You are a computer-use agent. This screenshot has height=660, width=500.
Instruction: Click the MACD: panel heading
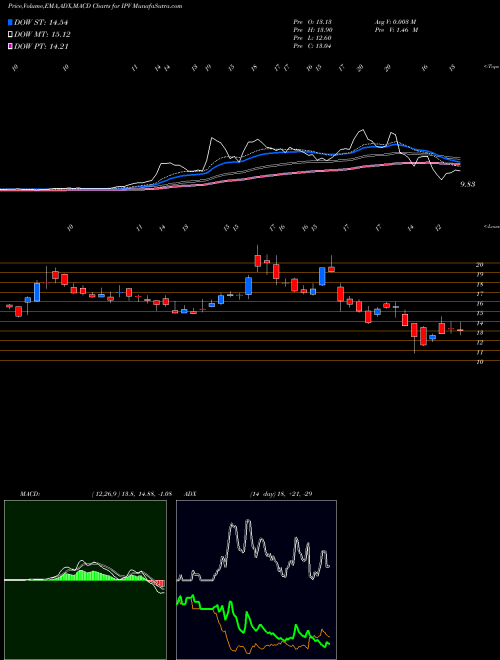click(x=29, y=493)
